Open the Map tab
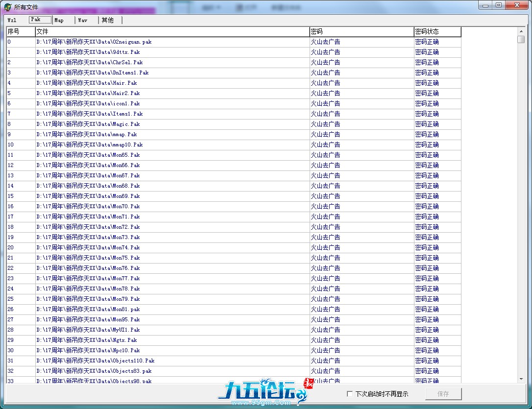This screenshot has width=532, height=409. tap(59, 20)
